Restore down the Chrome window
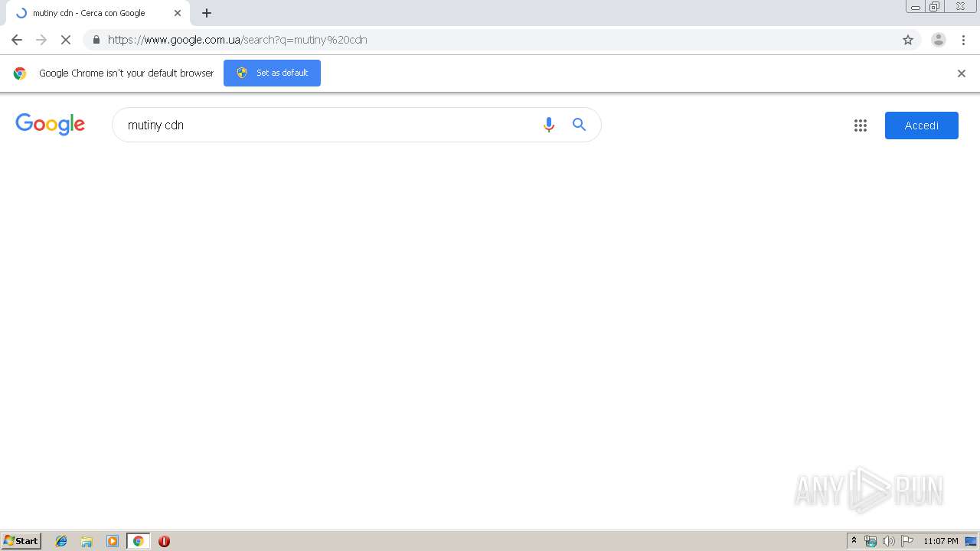The width and height of the screenshot is (980, 551). tap(935, 7)
